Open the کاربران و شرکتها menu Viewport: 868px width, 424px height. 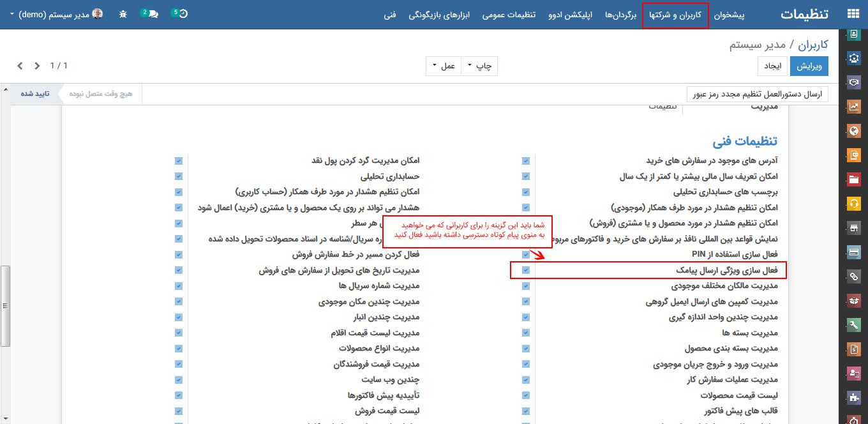675,14
